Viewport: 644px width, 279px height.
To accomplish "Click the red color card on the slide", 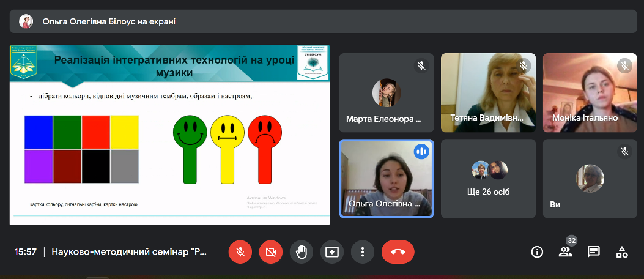I will click(95, 132).
